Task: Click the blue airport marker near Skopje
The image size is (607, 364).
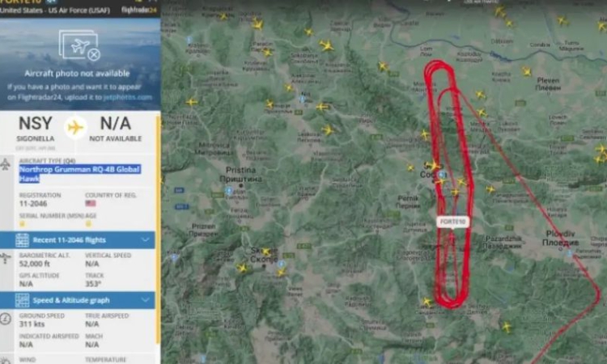Action: pos(282,265)
